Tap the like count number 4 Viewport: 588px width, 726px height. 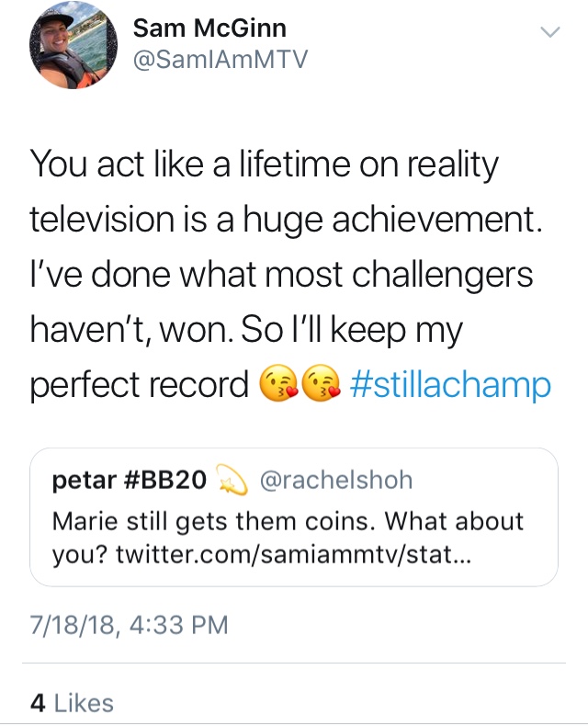pos(38,703)
